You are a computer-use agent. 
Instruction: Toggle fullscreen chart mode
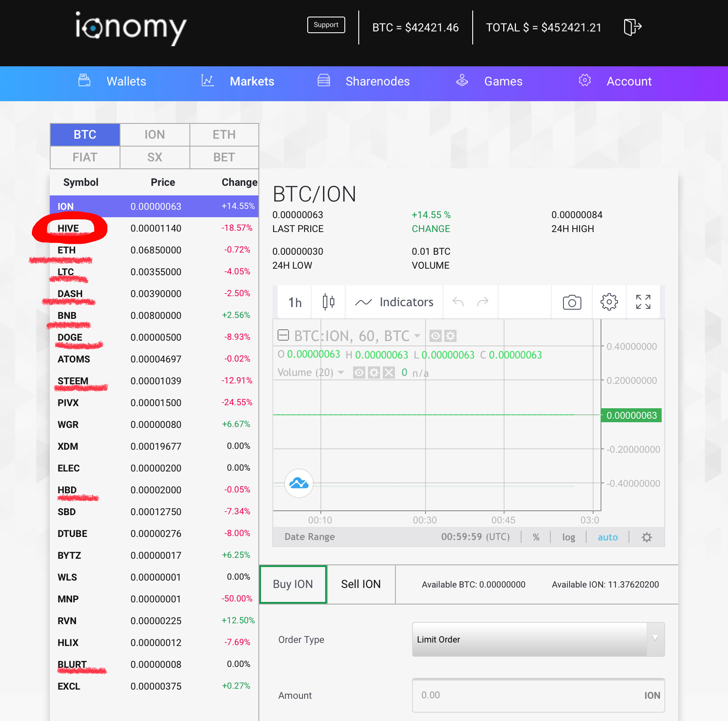click(x=643, y=302)
